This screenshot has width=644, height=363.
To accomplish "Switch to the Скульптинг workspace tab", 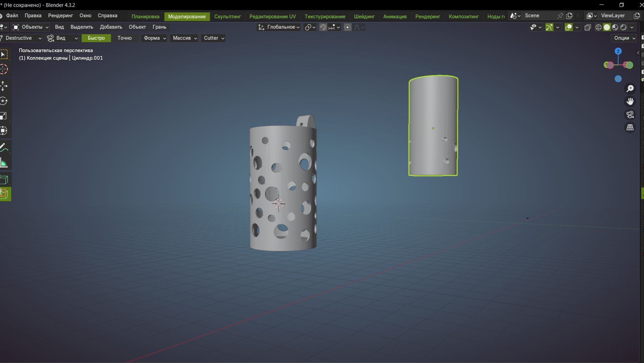I will tap(227, 17).
